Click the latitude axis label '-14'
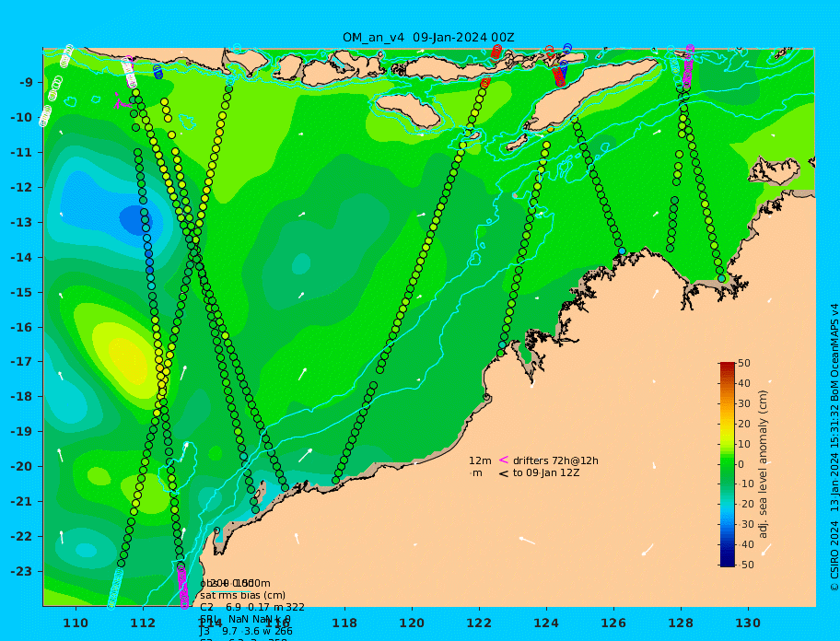Screen dimensions: 840x641 (x=21, y=258)
